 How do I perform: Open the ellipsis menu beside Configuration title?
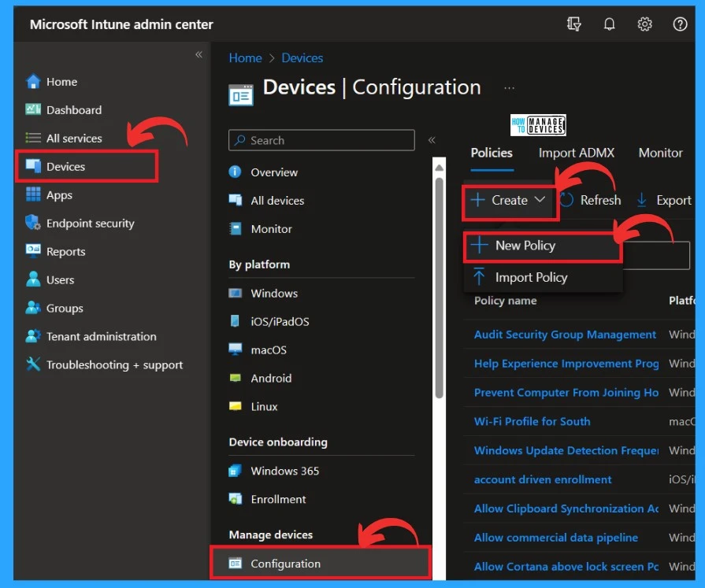tap(509, 88)
